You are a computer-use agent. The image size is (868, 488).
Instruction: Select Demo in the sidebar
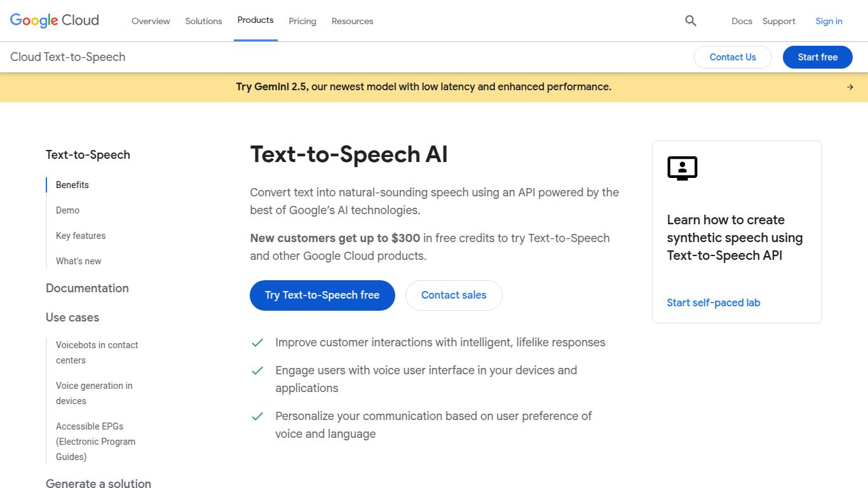[x=67, y=210]
